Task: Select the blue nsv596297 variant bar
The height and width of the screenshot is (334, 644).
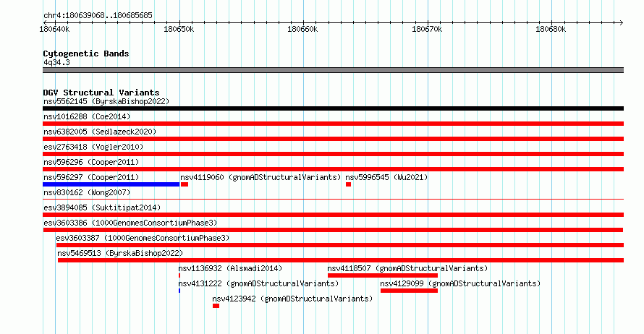Action: coord(111,184)
